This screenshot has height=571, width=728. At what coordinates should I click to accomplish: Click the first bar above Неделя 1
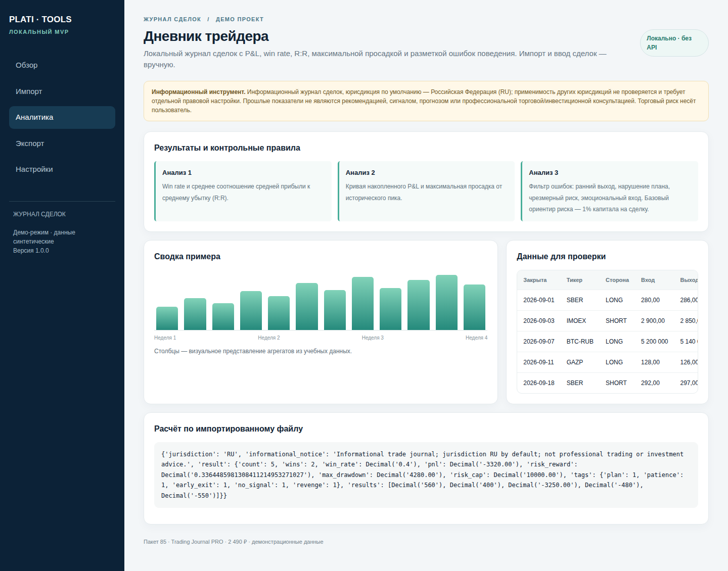[x=167, y=318]
